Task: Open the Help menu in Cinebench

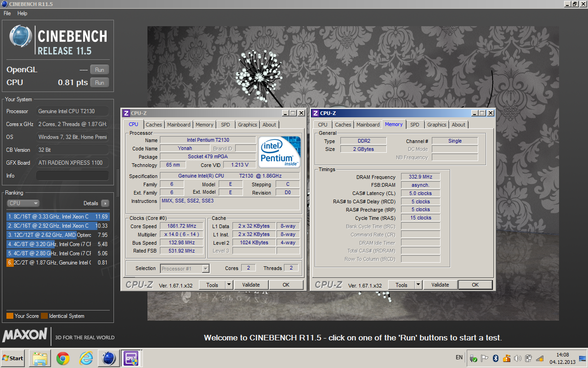Action: [x=22, y=13]
